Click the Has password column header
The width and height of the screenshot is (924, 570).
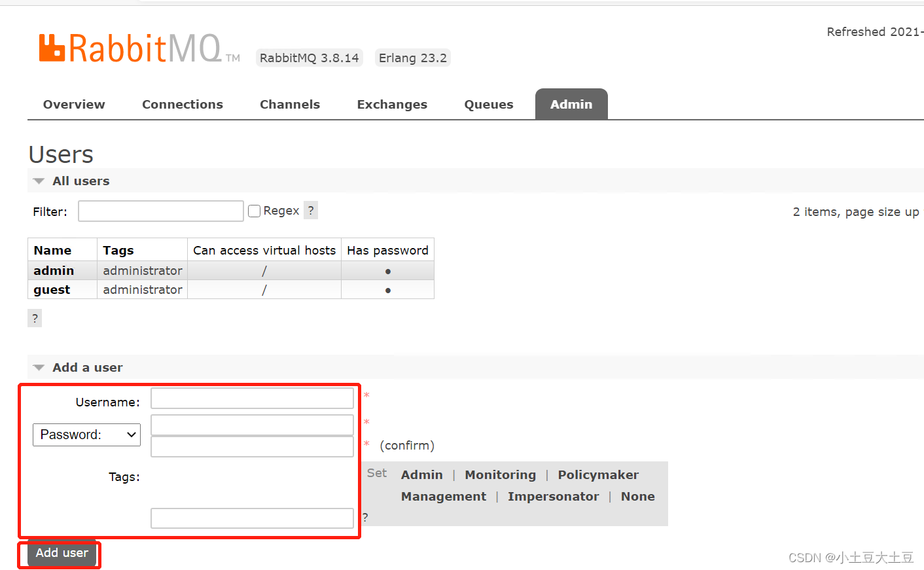coord(387,250)
